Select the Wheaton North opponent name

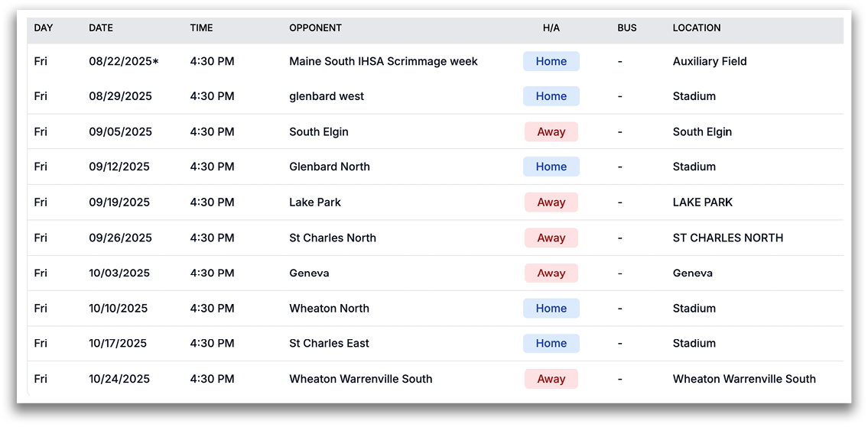click(x=329, y=309)
